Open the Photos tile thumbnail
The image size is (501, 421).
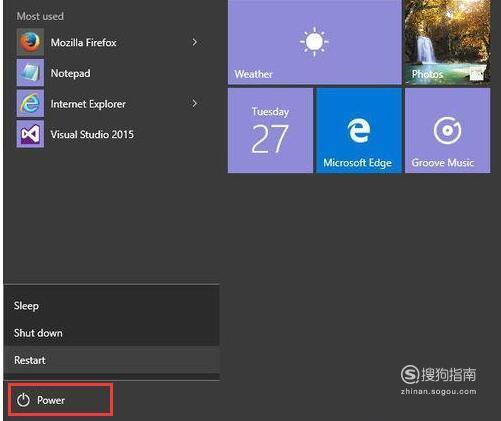click(x=448, y=42)
